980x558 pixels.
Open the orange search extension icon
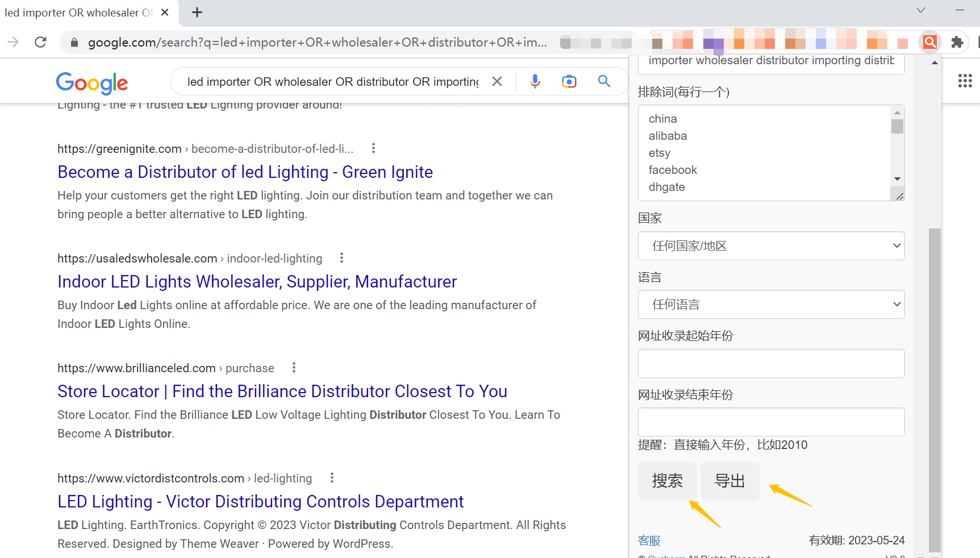tap(930, 42)
